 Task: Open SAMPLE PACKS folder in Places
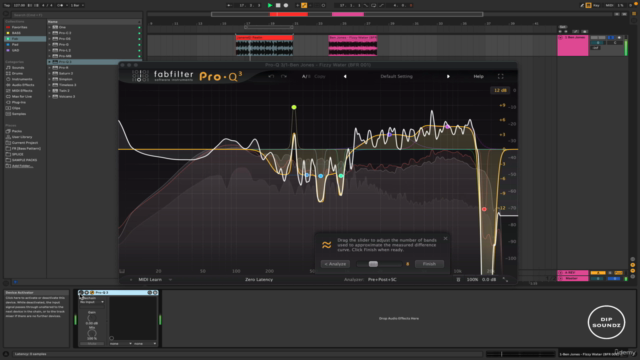24,160
